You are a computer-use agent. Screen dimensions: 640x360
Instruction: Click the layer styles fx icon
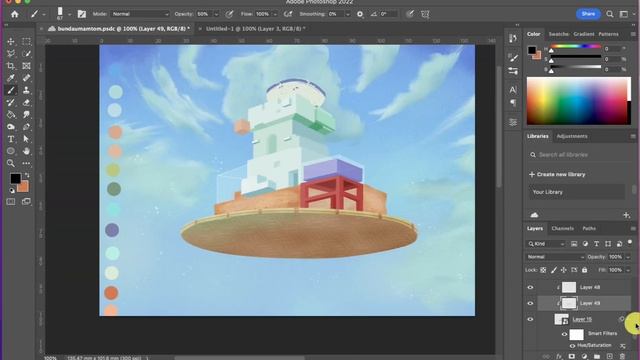click(x=559, y=356)
